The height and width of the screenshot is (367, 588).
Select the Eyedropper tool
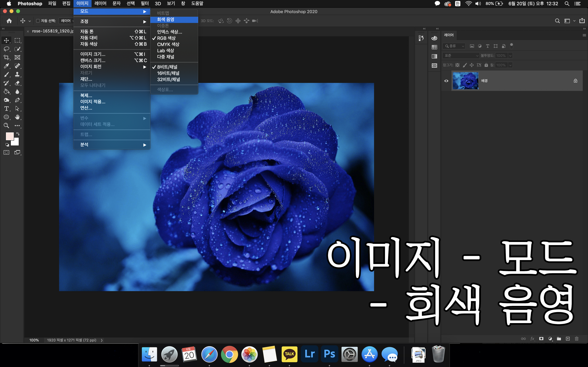[x=6, y=66]
